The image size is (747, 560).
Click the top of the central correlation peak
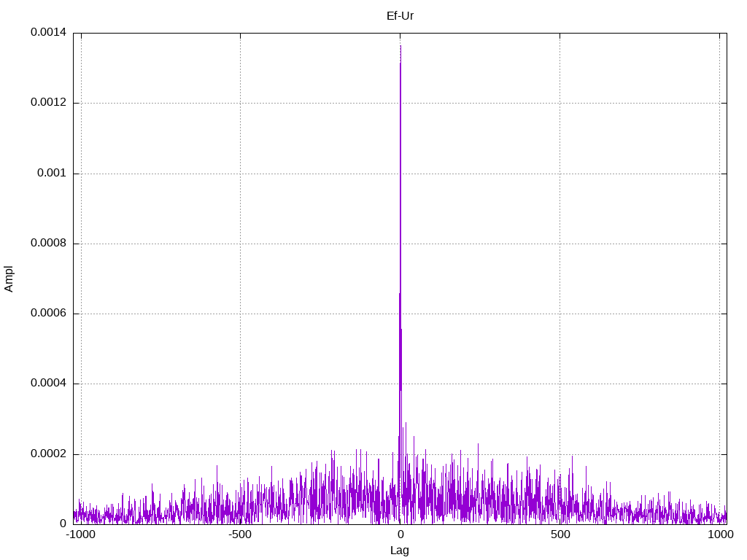click(400, 46)
